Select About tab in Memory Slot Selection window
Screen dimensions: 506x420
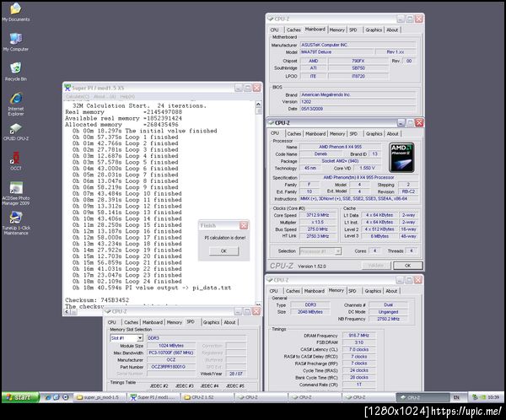click(229, 322)
